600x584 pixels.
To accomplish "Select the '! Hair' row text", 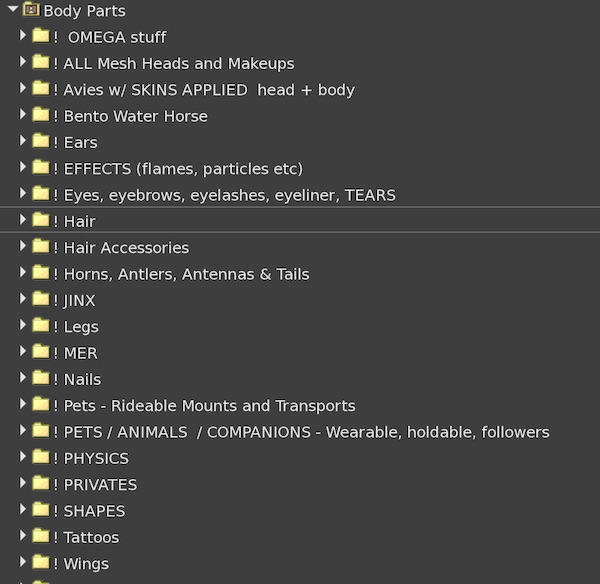I will [x=74, y=222].
